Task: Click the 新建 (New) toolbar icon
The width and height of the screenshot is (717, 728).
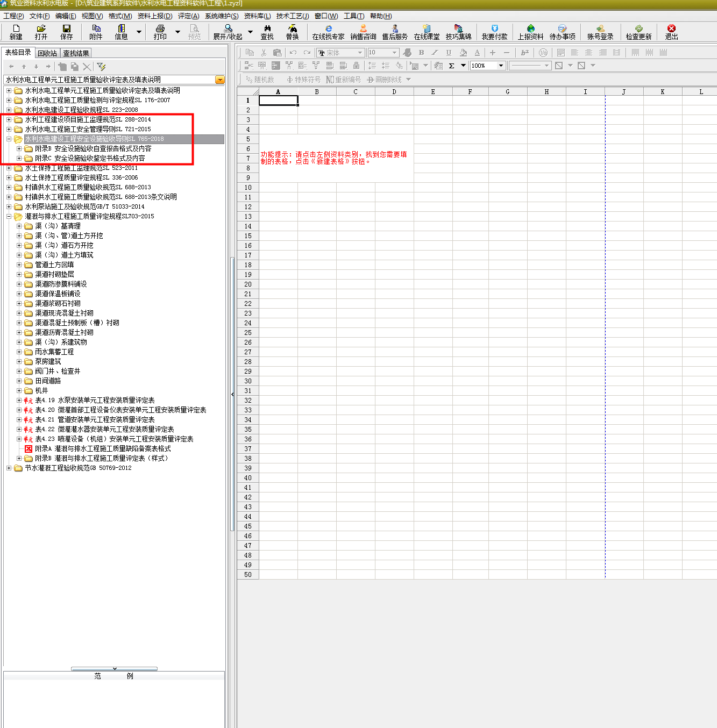Action: click(x=16, y=32)
